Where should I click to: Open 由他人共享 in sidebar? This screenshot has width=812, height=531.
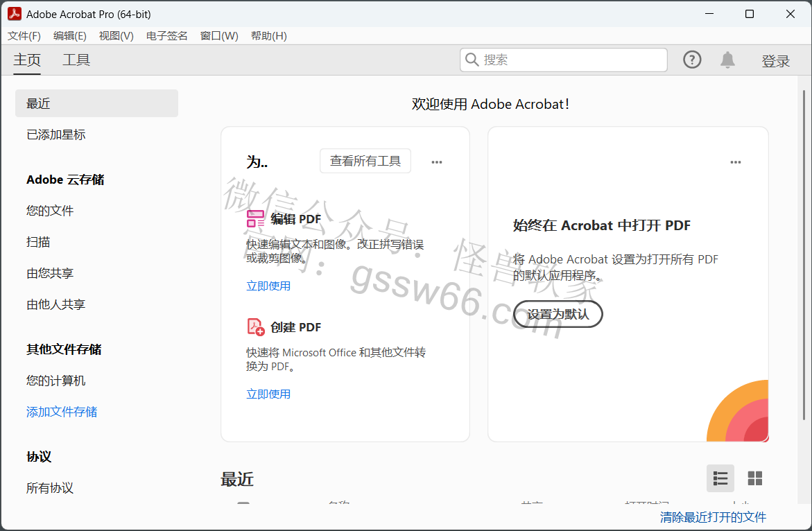56,304
